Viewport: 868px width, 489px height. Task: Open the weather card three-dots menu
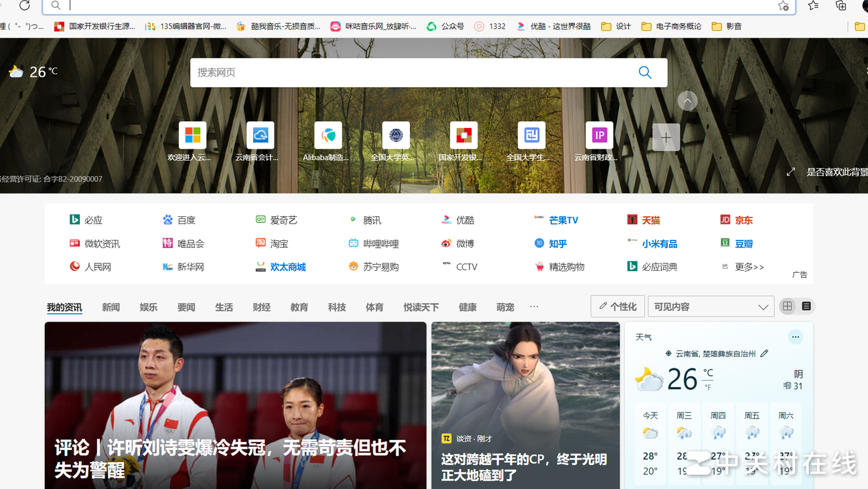coord(795,337)
